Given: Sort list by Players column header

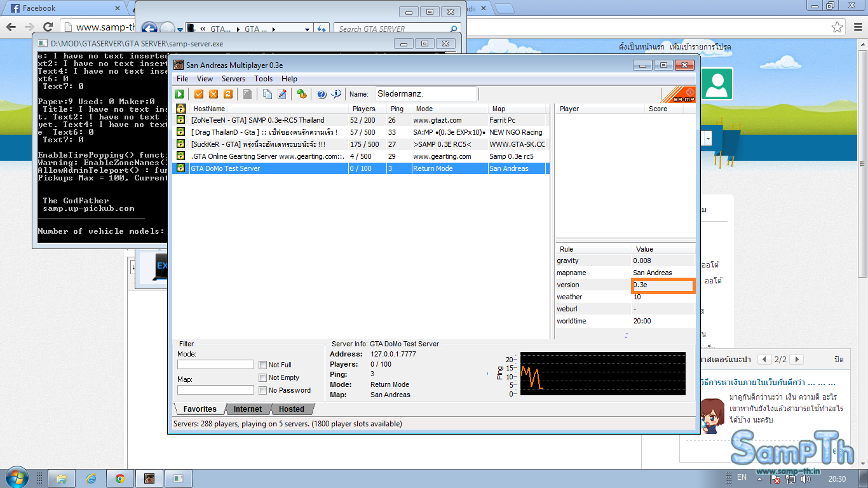Looking at the screenshot, I should coord(367,109).
